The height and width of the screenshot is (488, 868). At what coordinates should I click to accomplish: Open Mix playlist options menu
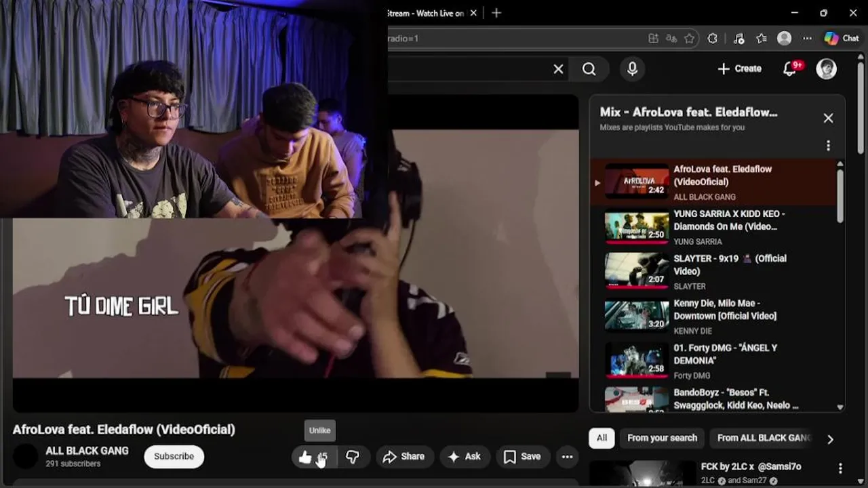[x=828, y=146]
